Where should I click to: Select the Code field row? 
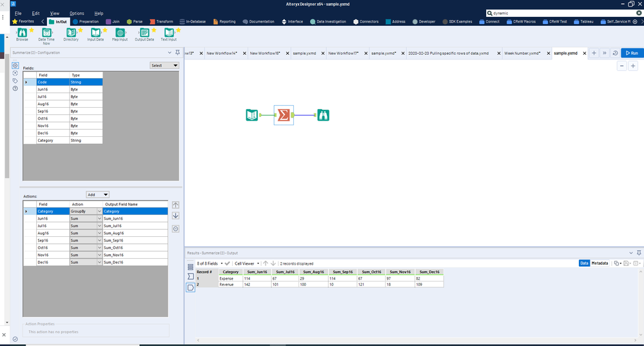63,82
